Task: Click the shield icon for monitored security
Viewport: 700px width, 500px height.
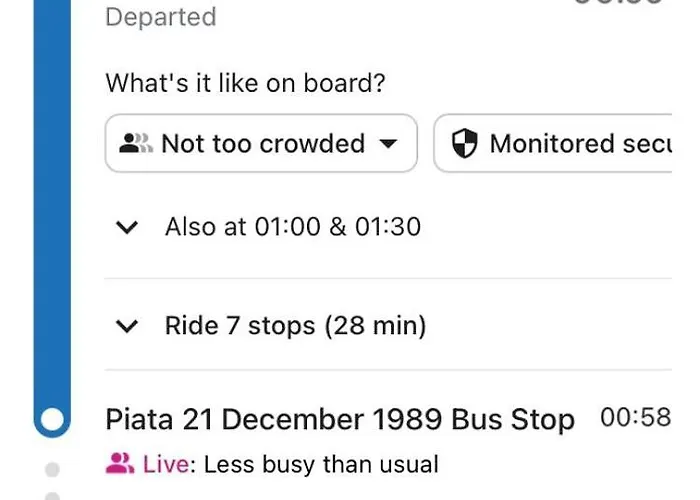Action: (x=465, y=144)
